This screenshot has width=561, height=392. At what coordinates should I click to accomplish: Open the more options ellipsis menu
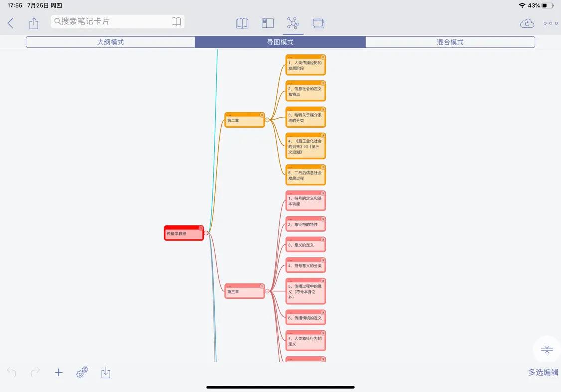pos(550,23)
